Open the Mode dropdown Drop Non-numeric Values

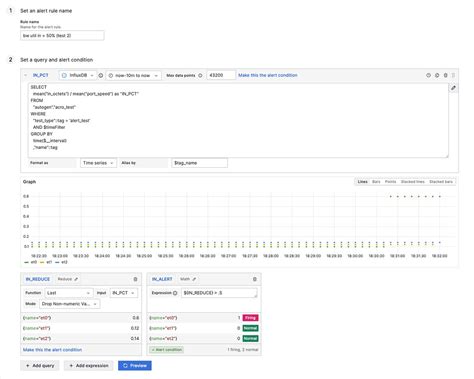pos(70,304)
